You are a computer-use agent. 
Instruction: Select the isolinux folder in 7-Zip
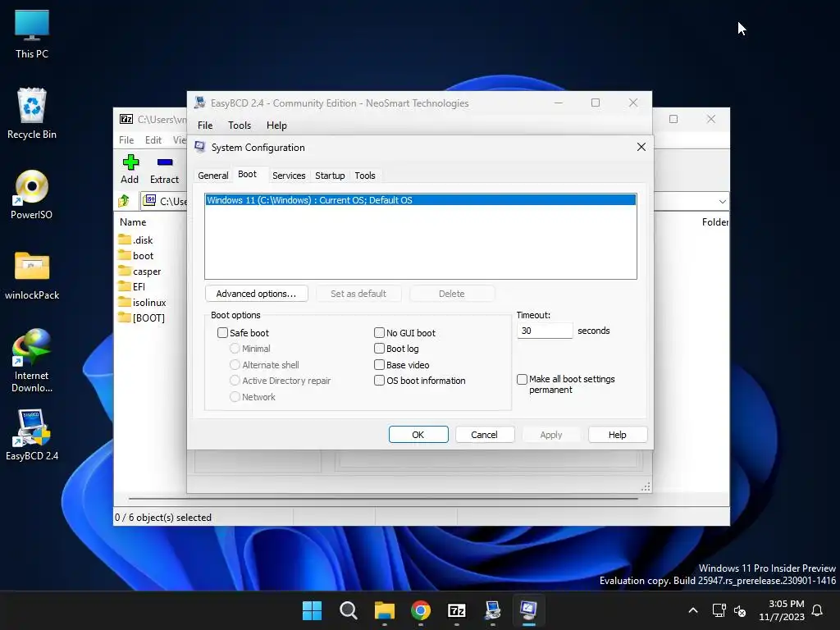coord(142,302)
